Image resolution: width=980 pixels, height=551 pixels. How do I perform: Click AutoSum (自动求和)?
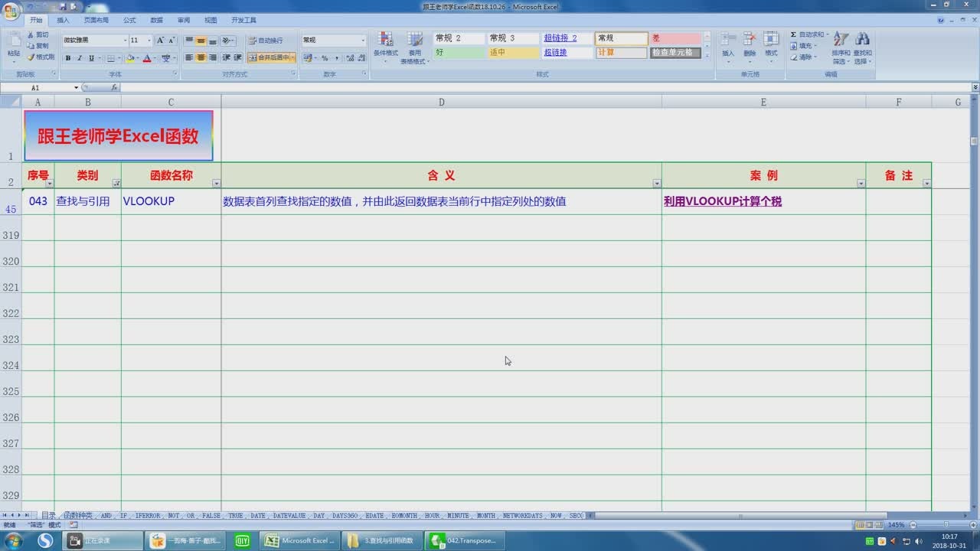point(808,34)
